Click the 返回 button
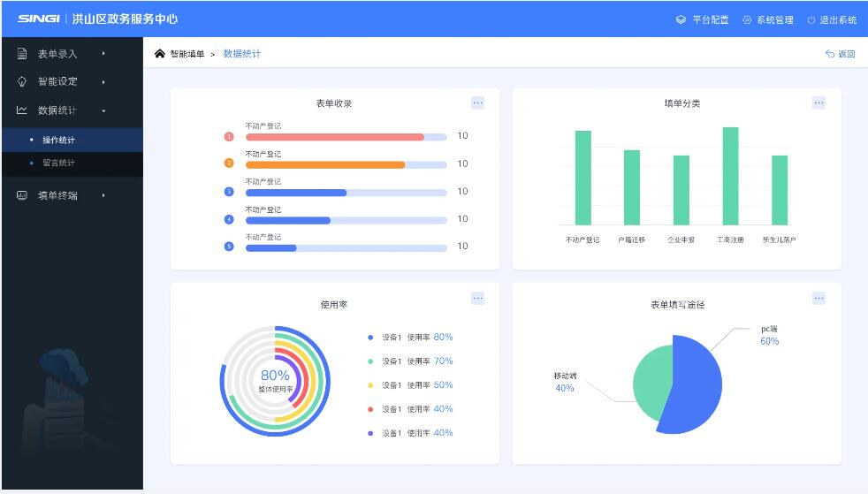This screenshot has height=494, width=868. (841, 54)
